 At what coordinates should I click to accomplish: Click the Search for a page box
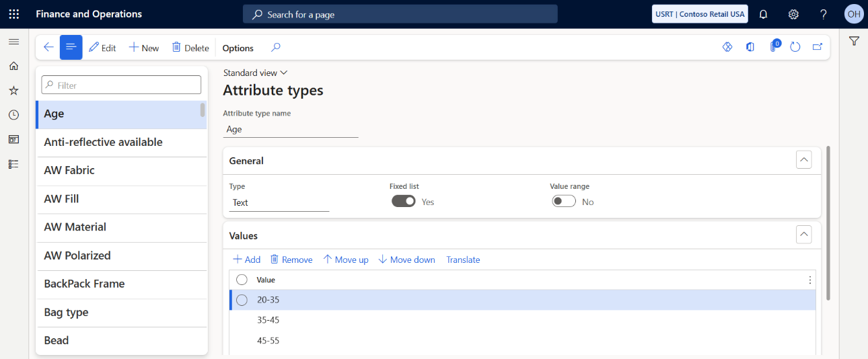[400, 14]
